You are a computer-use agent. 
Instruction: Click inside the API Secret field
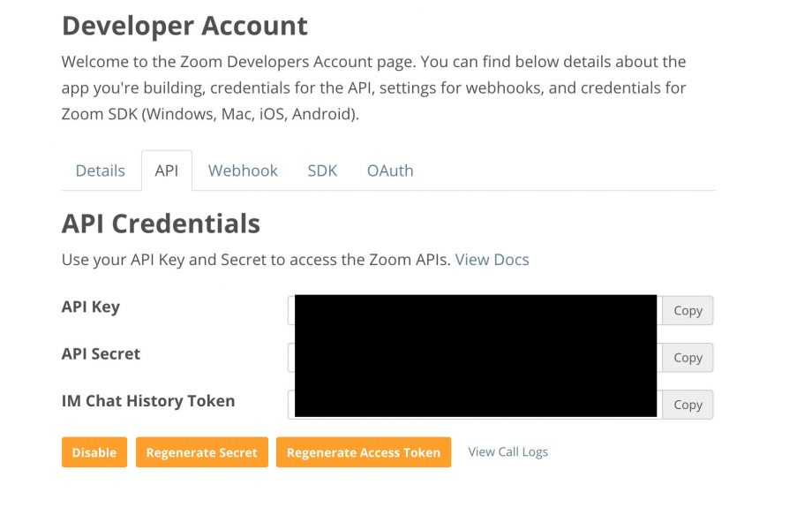click(x=475, y=358)
